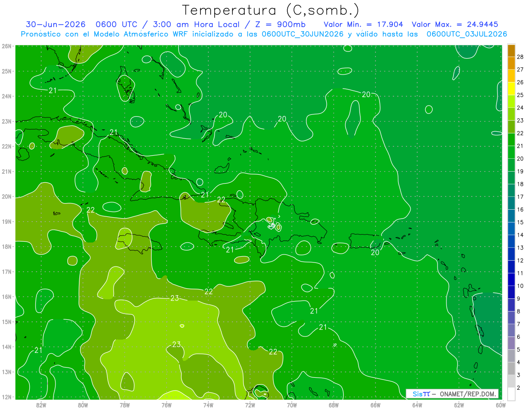Click the color scale value 8
This screenshot has height=411, width=532.
tap(519, 311)
